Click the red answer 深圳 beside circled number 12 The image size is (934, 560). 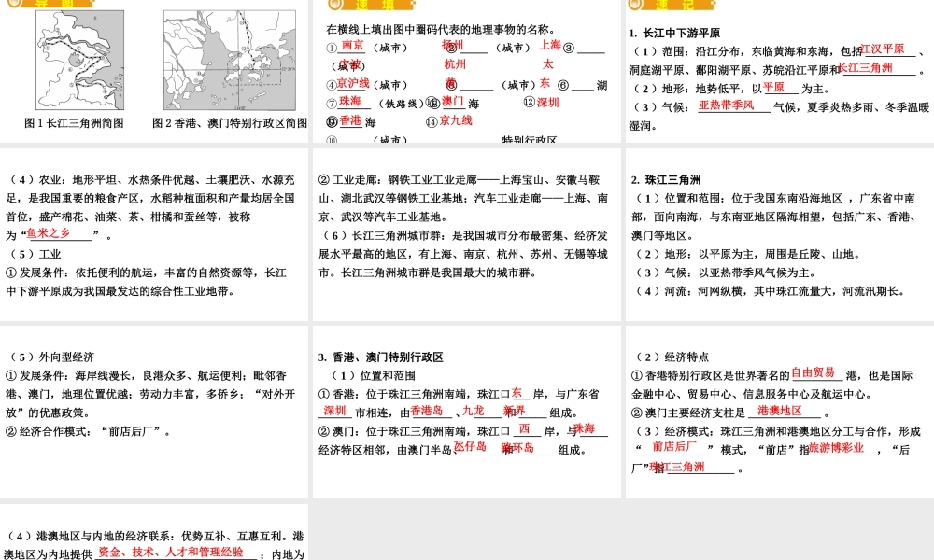click(548, 103)
